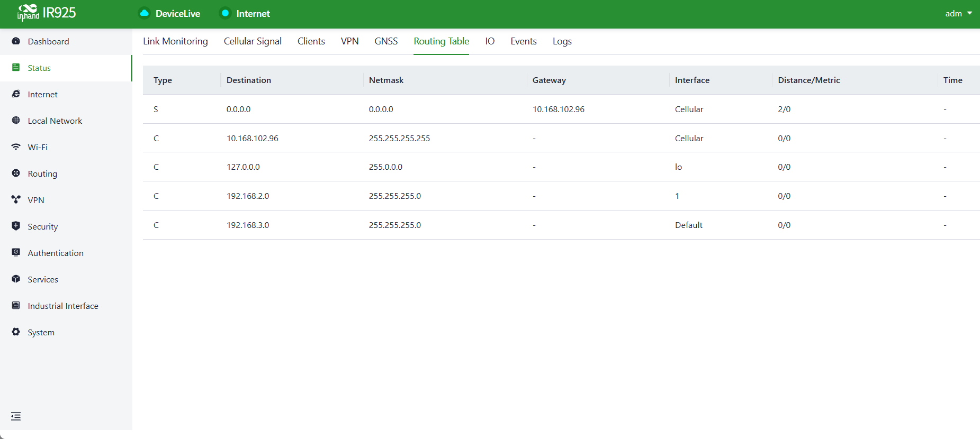Click the InHand IR925 logo

point(47,13)
